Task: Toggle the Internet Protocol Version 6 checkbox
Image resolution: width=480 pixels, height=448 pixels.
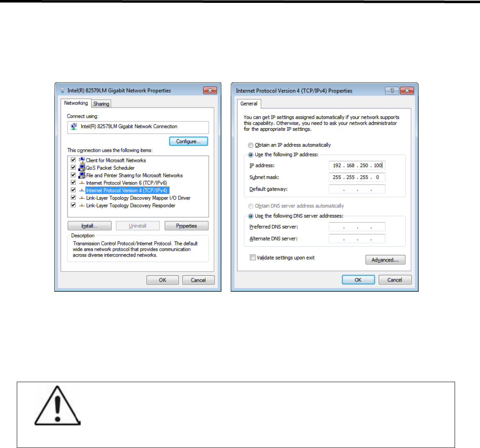Action: pyautogui.click(x=73, y=182)
